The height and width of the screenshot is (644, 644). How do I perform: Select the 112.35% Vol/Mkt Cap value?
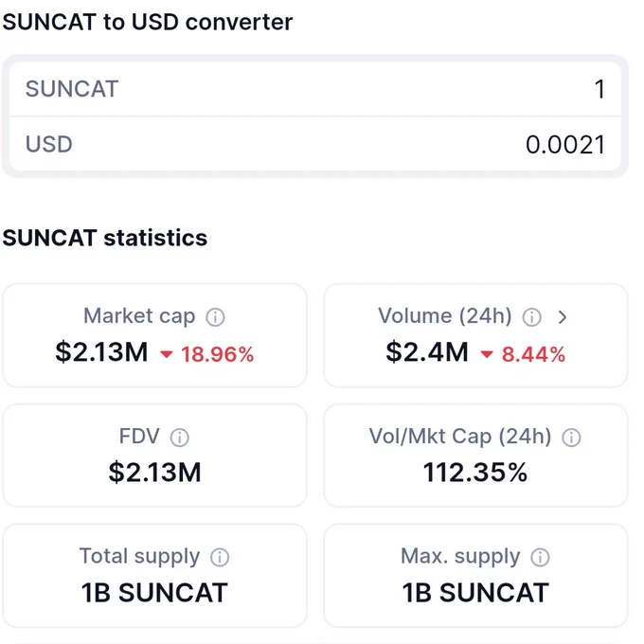click(475, 473)
